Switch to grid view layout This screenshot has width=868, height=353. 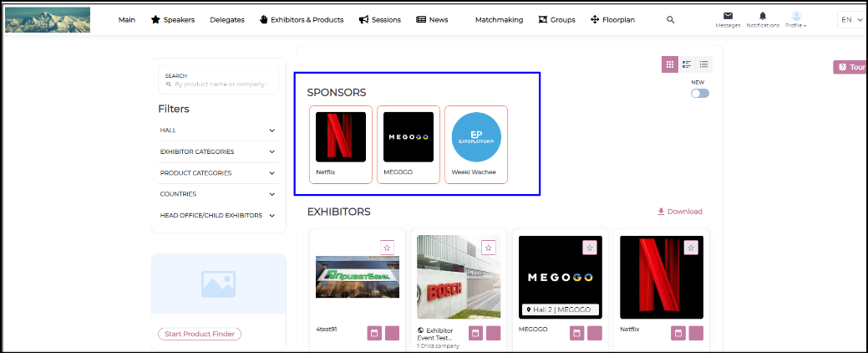click(x=670, y=64)
